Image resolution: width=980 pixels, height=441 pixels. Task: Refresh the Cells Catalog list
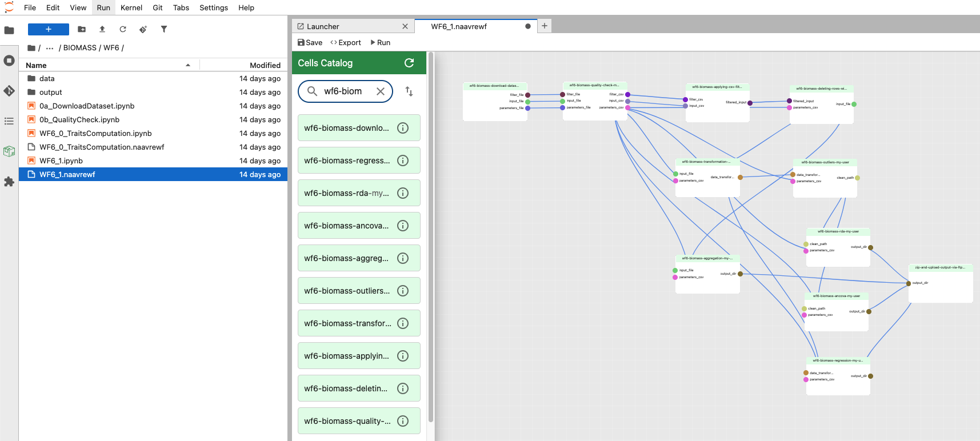(x=409, y=63)
